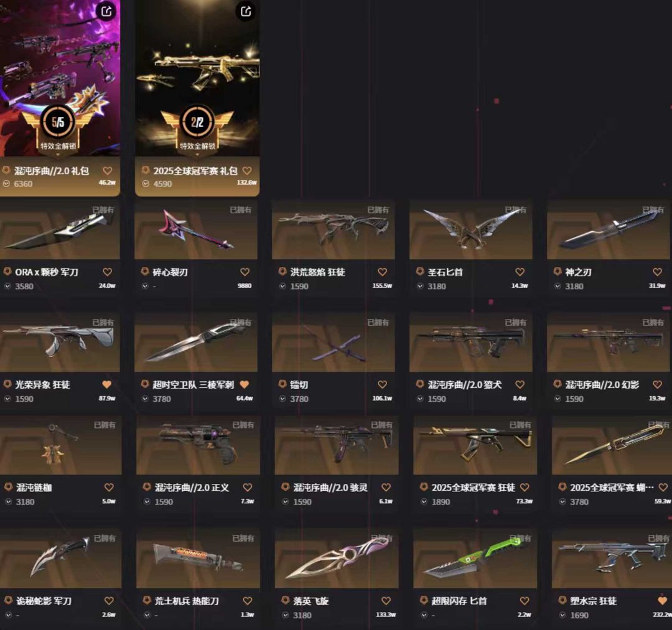
Task: Favorite the 落英飞旋 knife
Action: pyautogui.click(x=386, y=600)
